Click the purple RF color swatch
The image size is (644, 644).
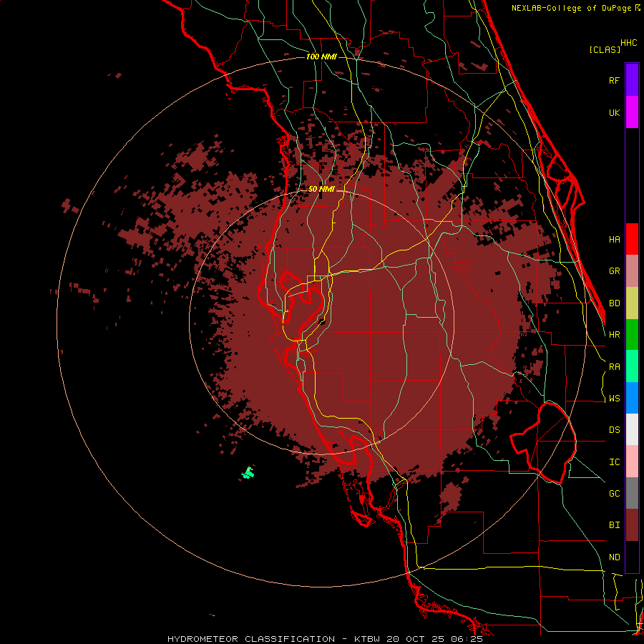(x=632, y=79)
